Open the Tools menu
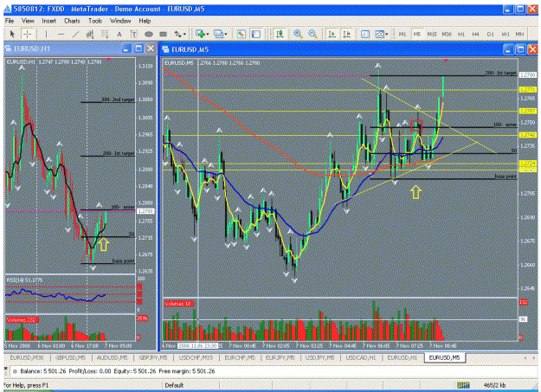This screenshot has width=541, height=392. [x=95, y=21]
